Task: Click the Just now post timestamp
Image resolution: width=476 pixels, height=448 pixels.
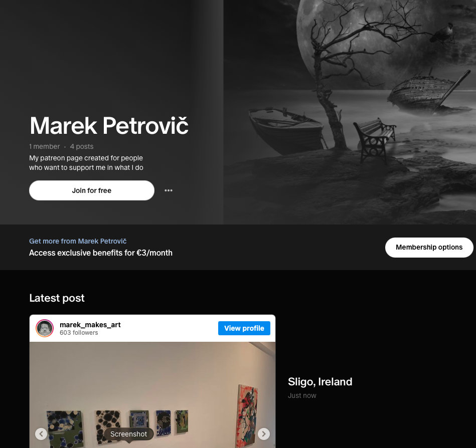Action: click(x=302, y=395)
